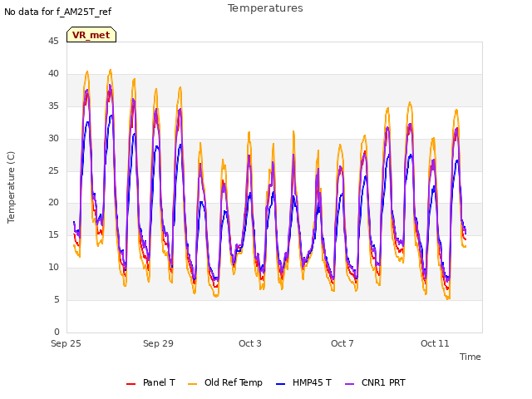The width and height of the screenshot is (532, 399).
Task: Click the Oct 7 x-axis tick label
Action: [342, 343]
